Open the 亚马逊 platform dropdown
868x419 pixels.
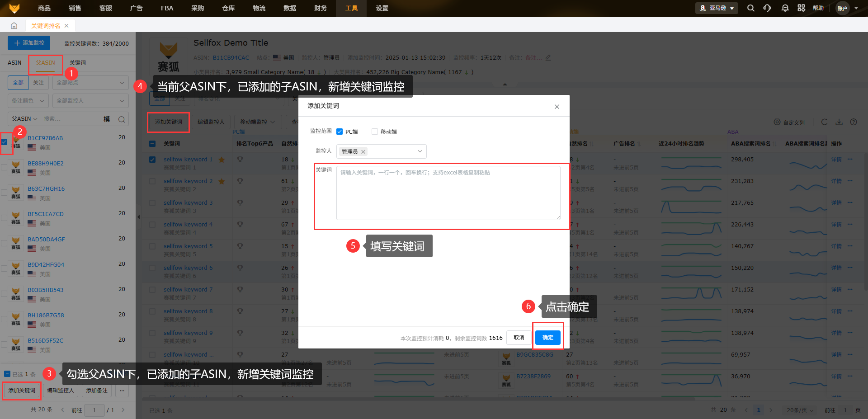pyautogui.click(x=717, y=8)
